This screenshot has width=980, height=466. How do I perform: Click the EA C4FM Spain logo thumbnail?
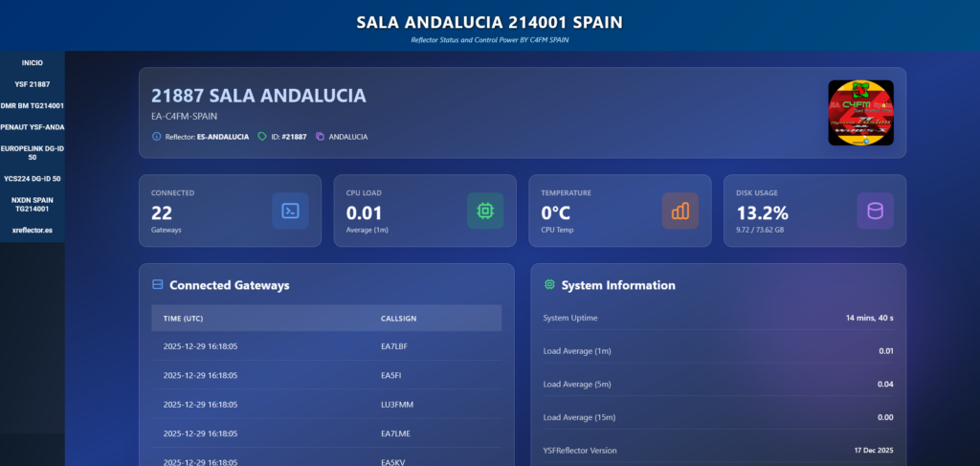[x=860, y=113]
